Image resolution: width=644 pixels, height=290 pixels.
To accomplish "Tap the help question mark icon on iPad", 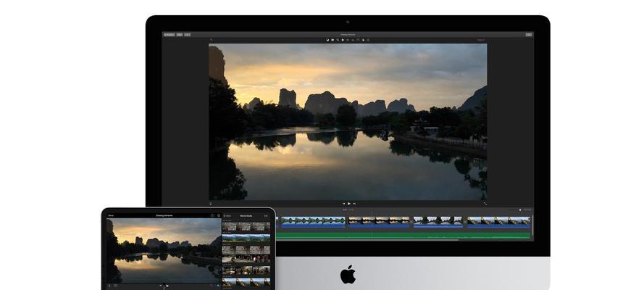I will click(212, 215).
